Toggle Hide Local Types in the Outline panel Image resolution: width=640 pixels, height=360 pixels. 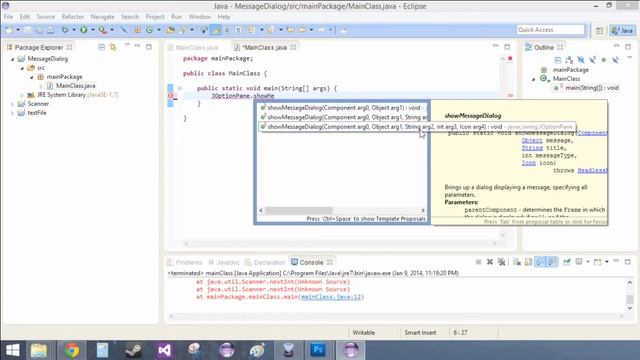(x=615, y=60)
